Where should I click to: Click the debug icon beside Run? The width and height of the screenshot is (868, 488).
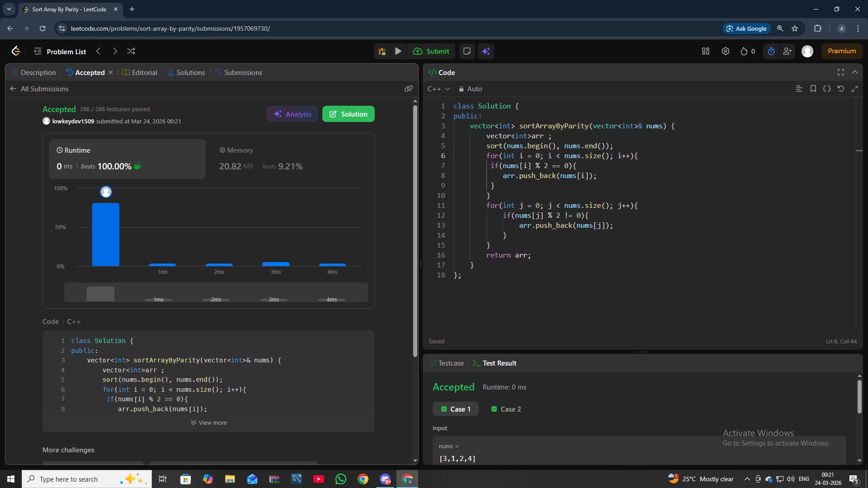(382, 52)
